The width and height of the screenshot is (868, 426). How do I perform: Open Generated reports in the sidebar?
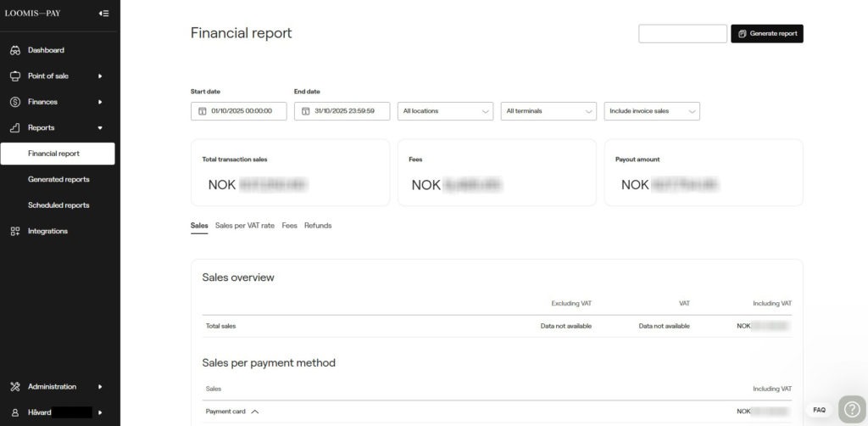tap(58, 179)
